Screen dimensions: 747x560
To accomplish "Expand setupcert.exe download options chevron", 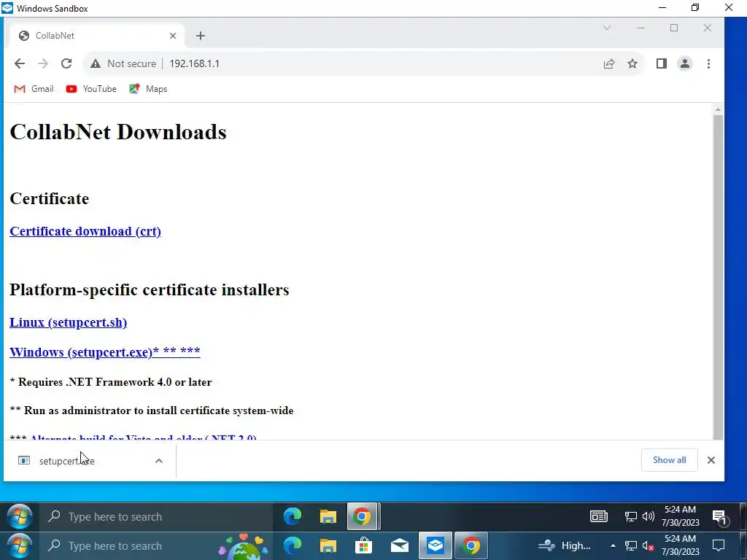I will coord(159,461).
